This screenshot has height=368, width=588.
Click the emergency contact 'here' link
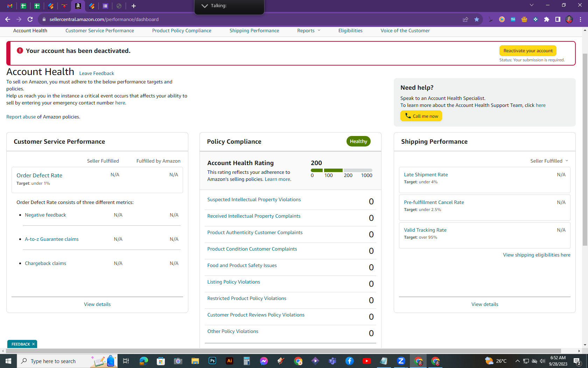[x=120, y=103]
